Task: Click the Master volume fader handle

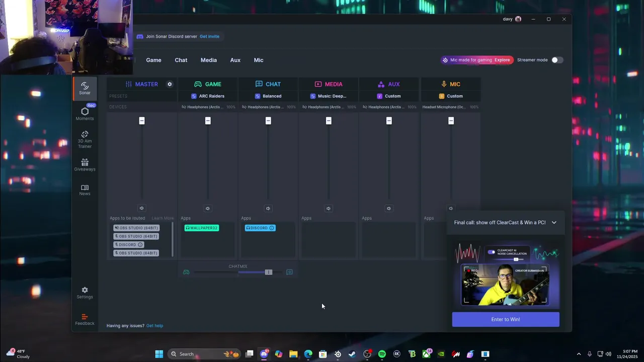Action: (142, 121)
